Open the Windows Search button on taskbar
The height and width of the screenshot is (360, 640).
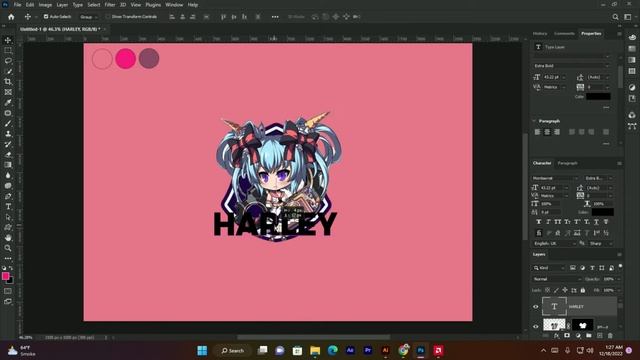(x=233, y=351)
